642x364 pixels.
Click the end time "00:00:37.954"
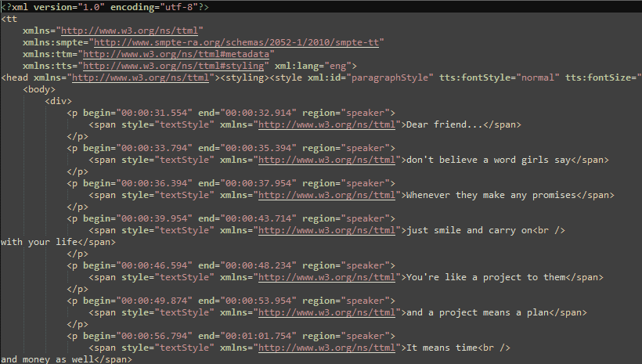click(258, 183)
